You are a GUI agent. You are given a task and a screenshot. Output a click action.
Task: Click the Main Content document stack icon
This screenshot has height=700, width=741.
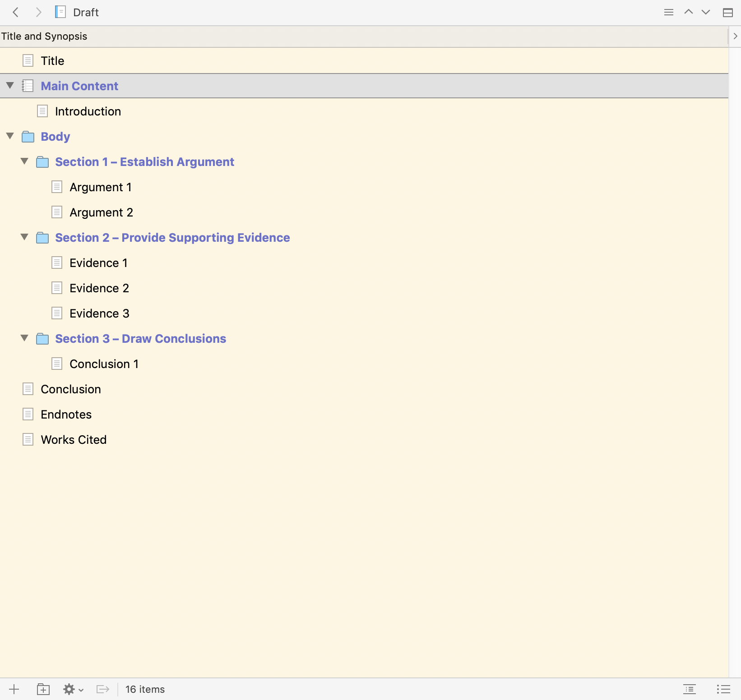coord(28,86)
